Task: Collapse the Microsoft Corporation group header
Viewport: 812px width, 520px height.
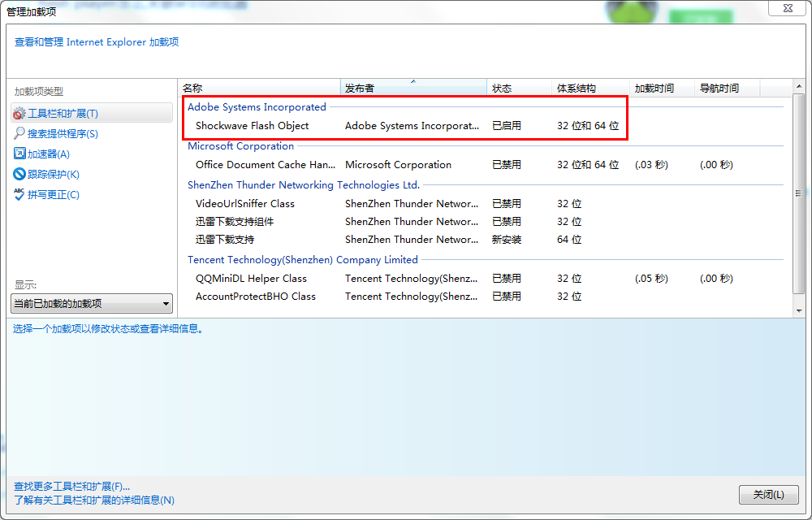Action: [241, 146]
